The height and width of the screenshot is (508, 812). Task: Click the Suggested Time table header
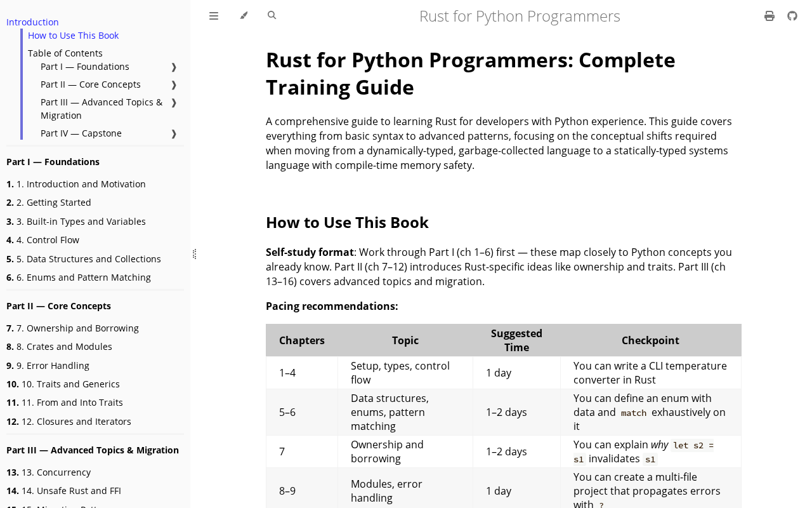click(517, 340)
